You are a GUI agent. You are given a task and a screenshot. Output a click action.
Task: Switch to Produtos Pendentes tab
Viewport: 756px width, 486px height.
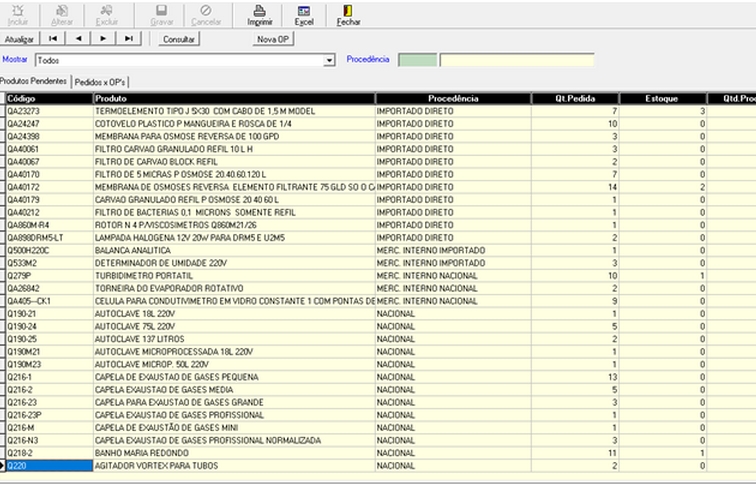[34, 81]
